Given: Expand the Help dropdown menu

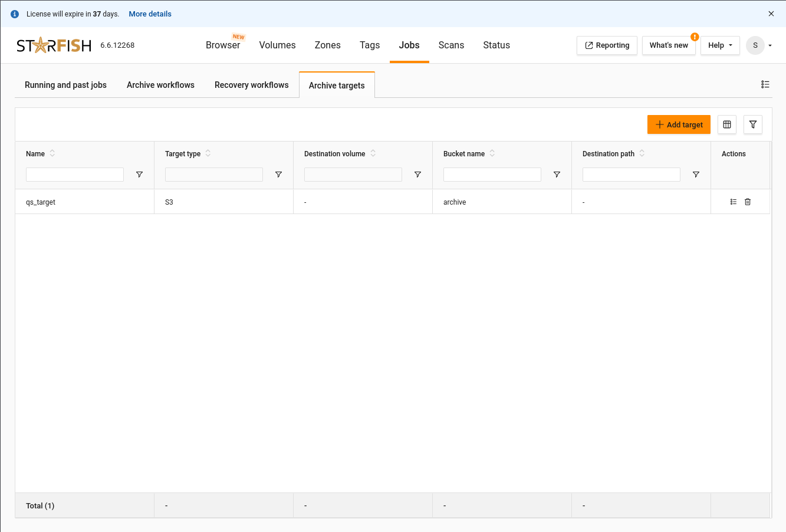Looking at the screenshot, I should tap(720, 45).
